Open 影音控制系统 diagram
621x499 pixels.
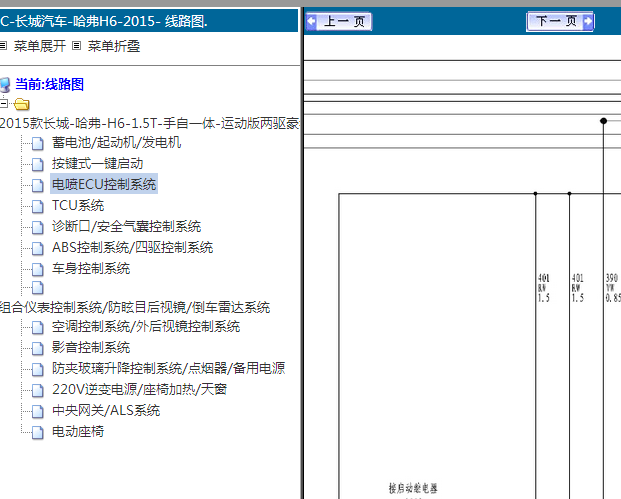[91, 347]
